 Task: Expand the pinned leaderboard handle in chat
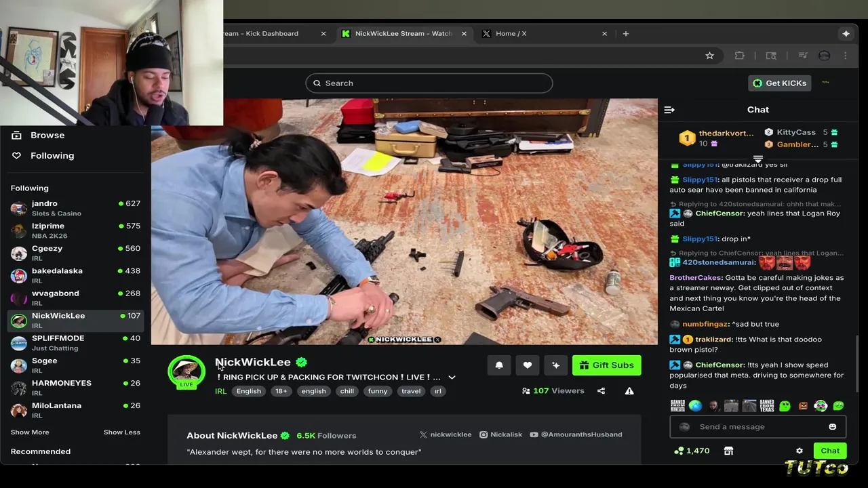pyautogui.click(x=758, y=159)
